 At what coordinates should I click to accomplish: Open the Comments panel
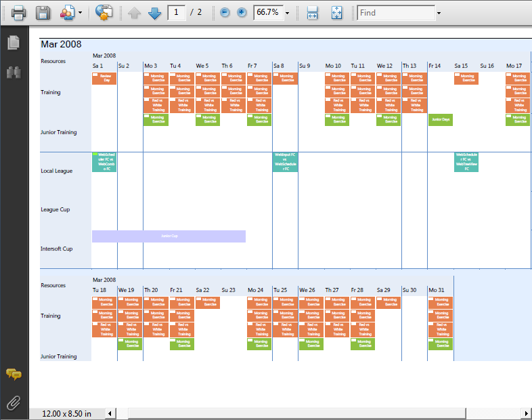(13, 374)
